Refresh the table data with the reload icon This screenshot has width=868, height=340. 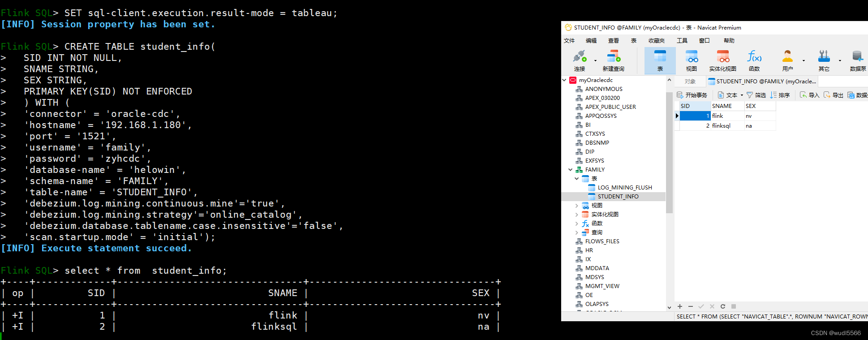point(723,306)
